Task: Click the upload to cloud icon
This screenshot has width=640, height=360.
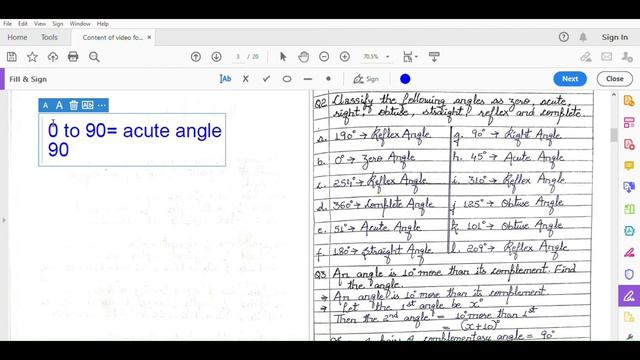Action: click(x=53, y=57)
